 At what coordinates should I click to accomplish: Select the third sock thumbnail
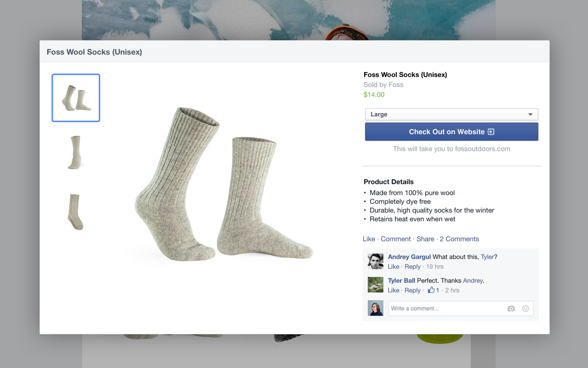click(x=76, y=212)
